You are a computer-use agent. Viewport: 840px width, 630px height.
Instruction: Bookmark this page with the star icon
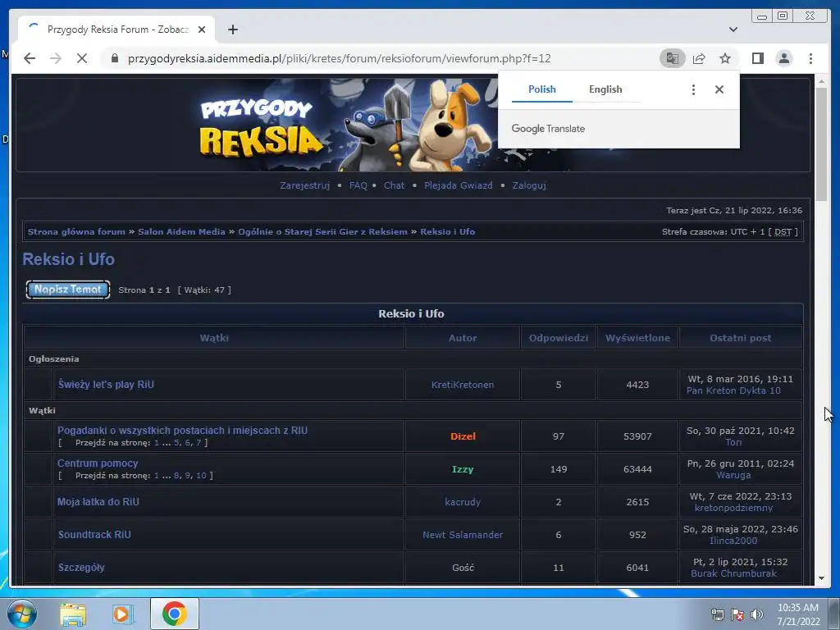click(x=725, y=58)
